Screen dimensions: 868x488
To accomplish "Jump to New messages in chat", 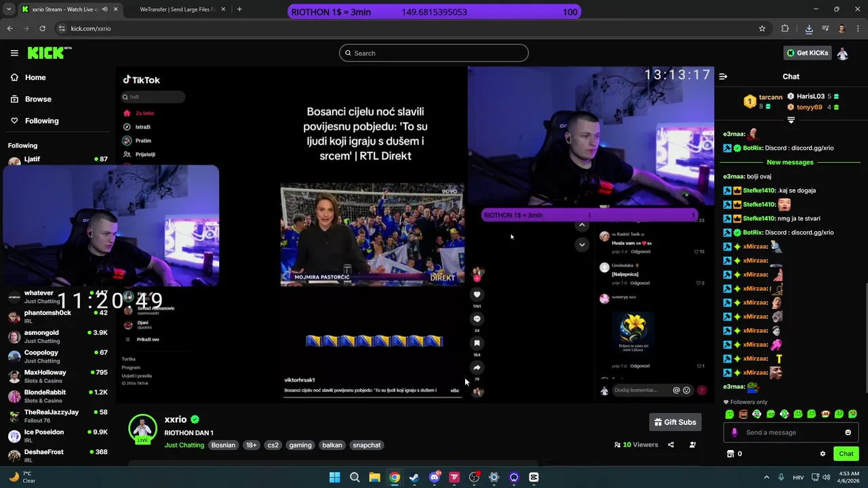I will 790,162.
